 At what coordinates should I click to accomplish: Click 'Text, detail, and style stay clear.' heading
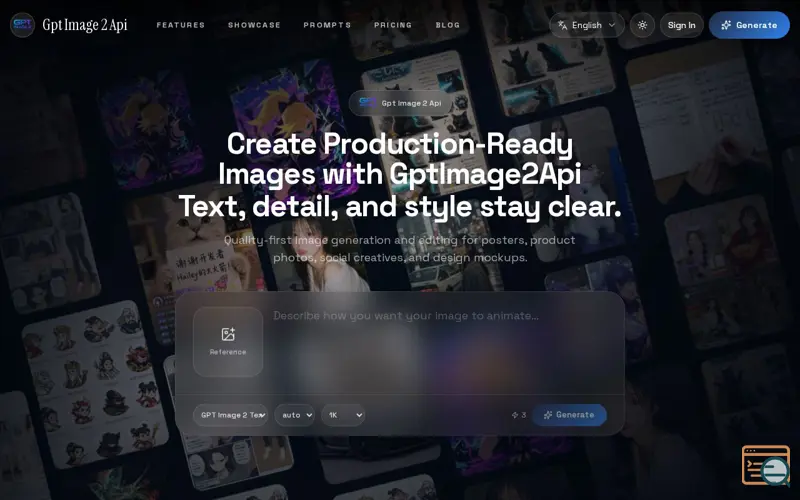400,207
